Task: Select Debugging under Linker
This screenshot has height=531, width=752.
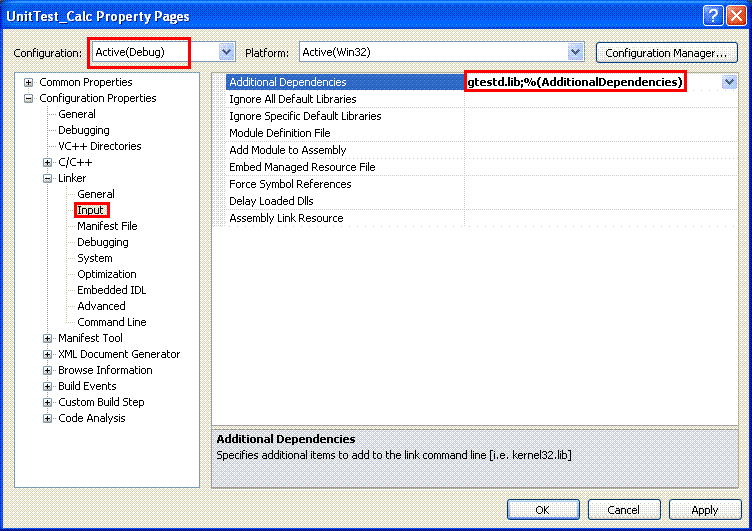Action: [103, 242]
